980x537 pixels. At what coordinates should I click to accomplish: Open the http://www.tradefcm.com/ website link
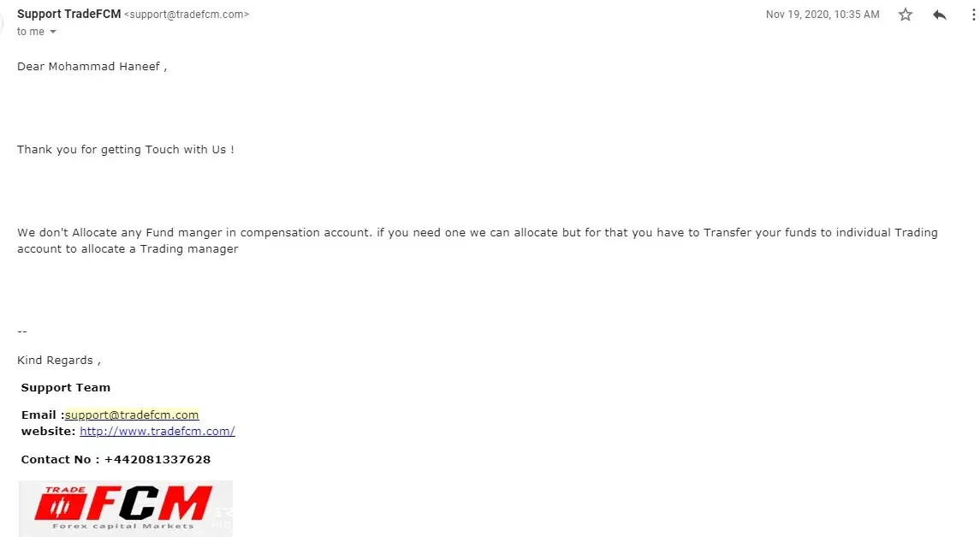(x=157, y=431)
